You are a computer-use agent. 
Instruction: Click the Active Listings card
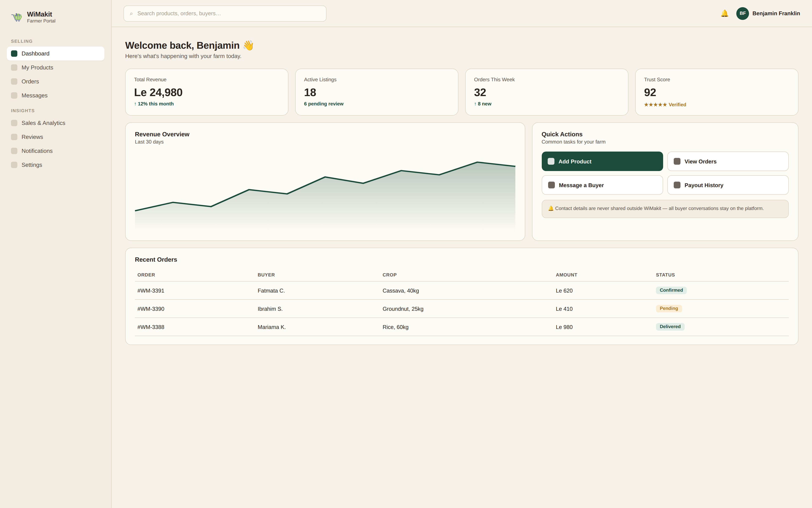pos(376,92)
